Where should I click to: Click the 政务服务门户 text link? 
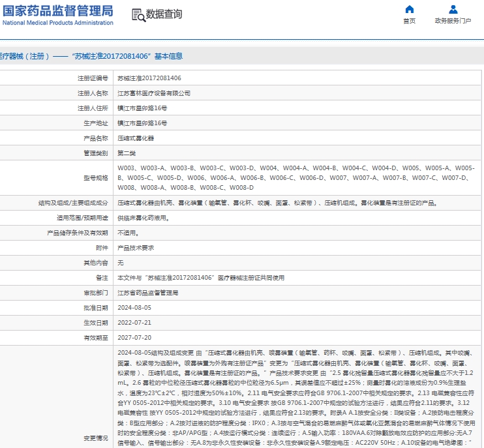(453, 21)
